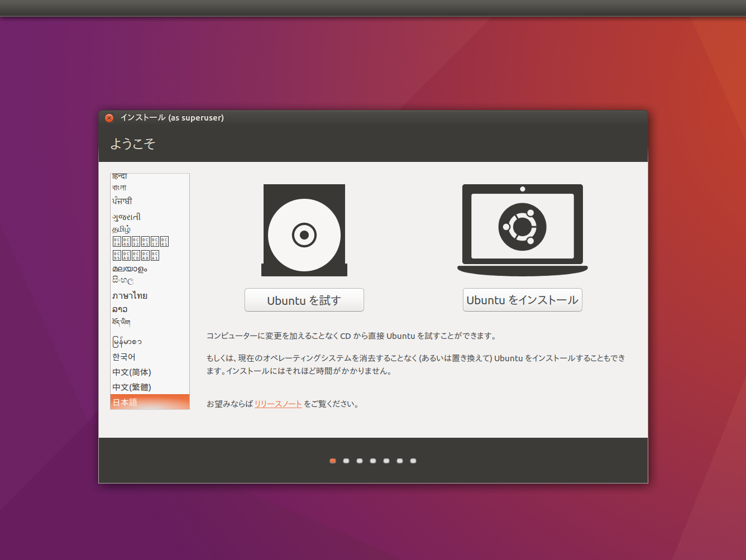Select 中文(繁體) in the language list
This screenshot has width=746, height=560.
coord(150,387)
